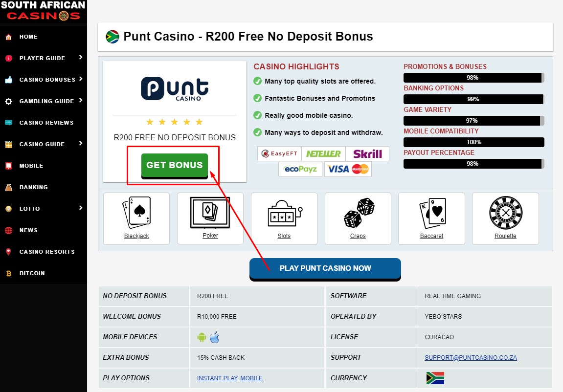This screenshot has height=392, width=563.
Task: Expand the Player Guide menu
Action: 43,58
